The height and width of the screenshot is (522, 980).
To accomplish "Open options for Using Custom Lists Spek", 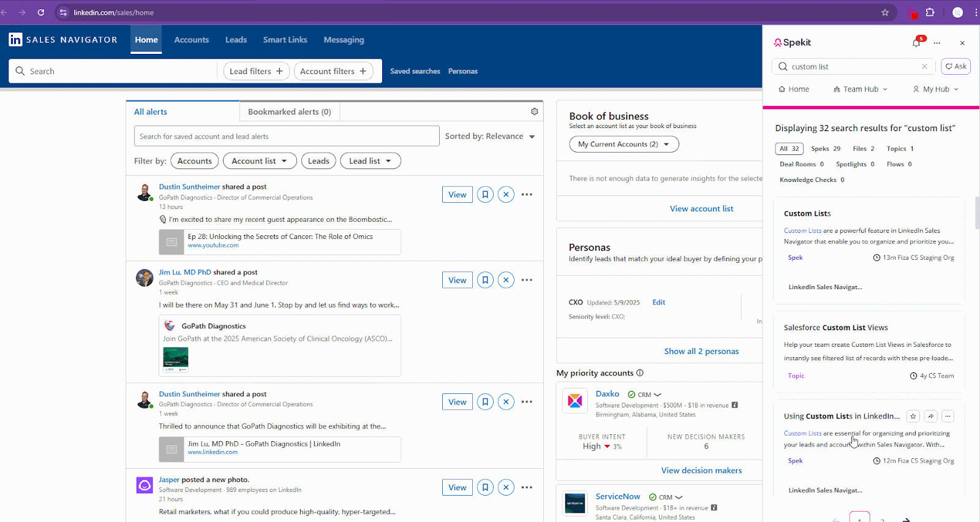I will tap(948, 416).
